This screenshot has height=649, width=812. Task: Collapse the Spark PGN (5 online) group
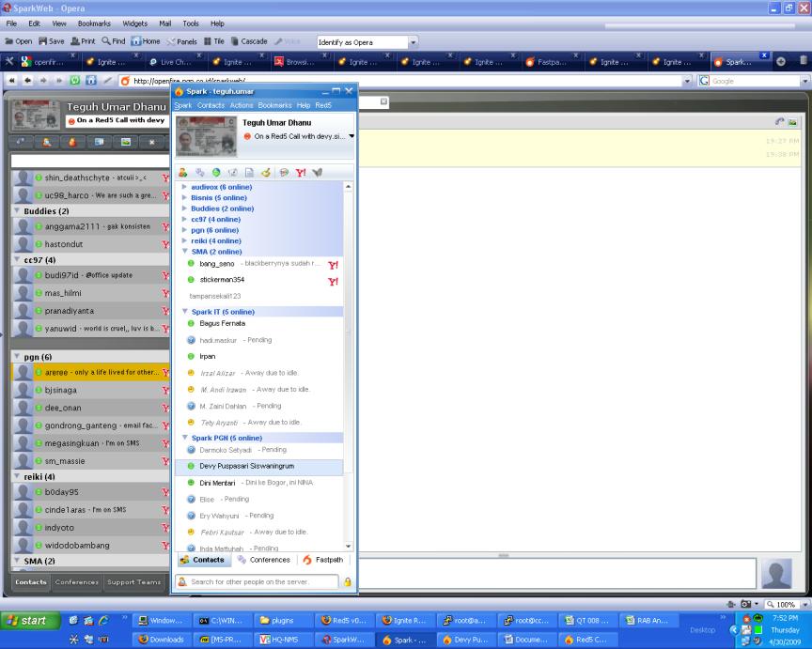(184, 438)
